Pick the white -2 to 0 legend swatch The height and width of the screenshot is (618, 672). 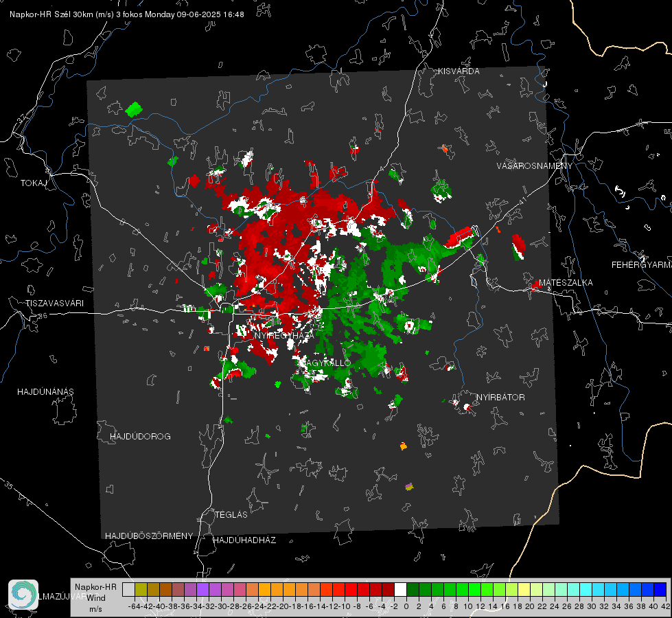[400, 589]
